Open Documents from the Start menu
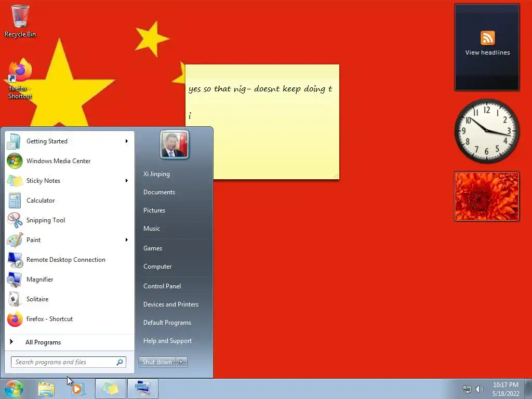Viewport: 532px width, 399px height. tap(159, 192)
